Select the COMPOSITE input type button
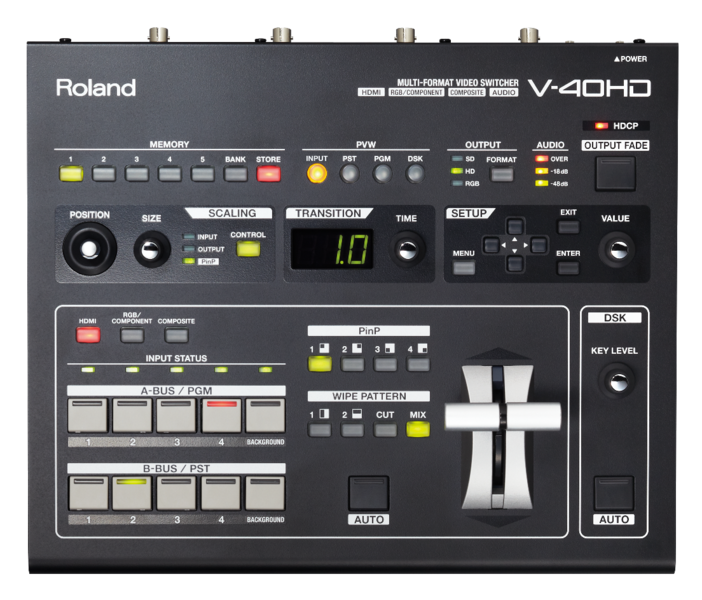Viewport: 702px width, 600px height. tap(176, 335)
